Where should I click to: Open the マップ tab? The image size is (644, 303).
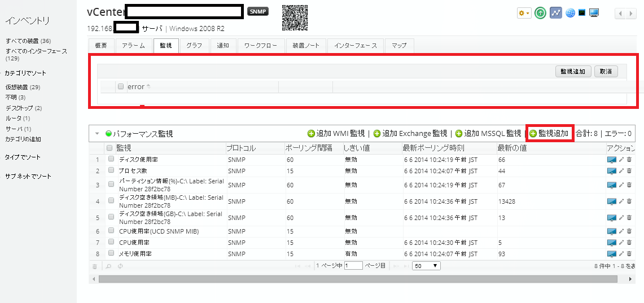pos(399,46)
